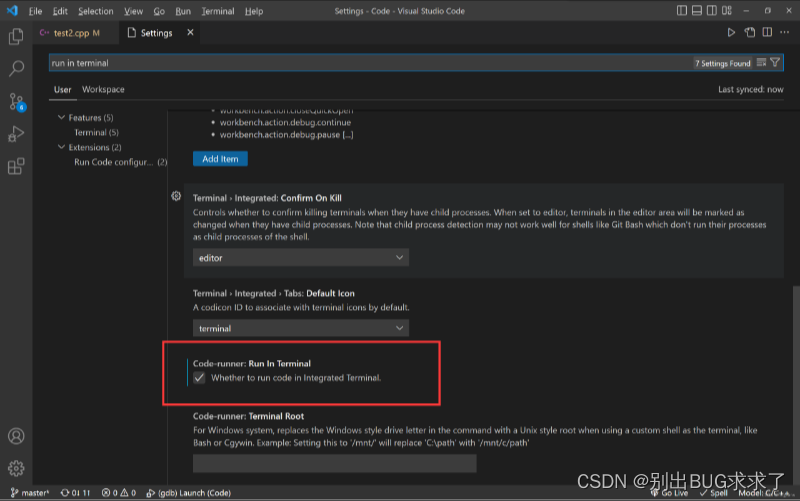
Task: Open the Help menu
Action: (x=254, y=11)
